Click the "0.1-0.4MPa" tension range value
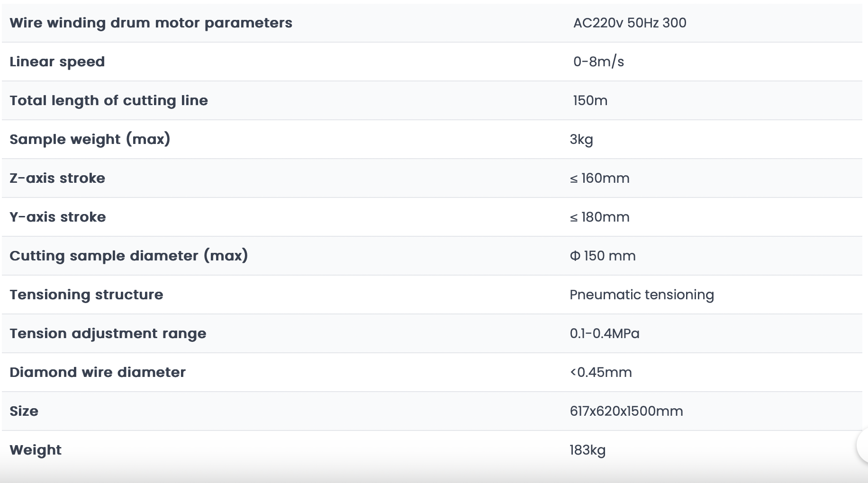This screenshot has height=483, width=868. 604,333
